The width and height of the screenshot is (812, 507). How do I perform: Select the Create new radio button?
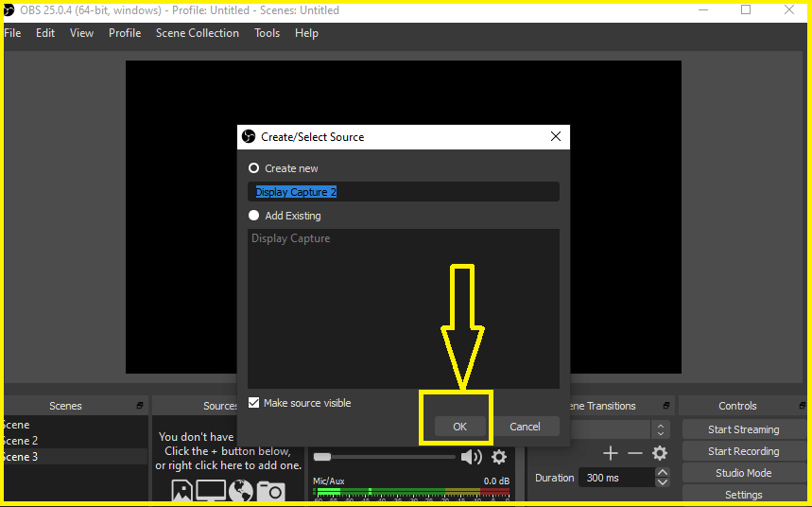(253, 168)
